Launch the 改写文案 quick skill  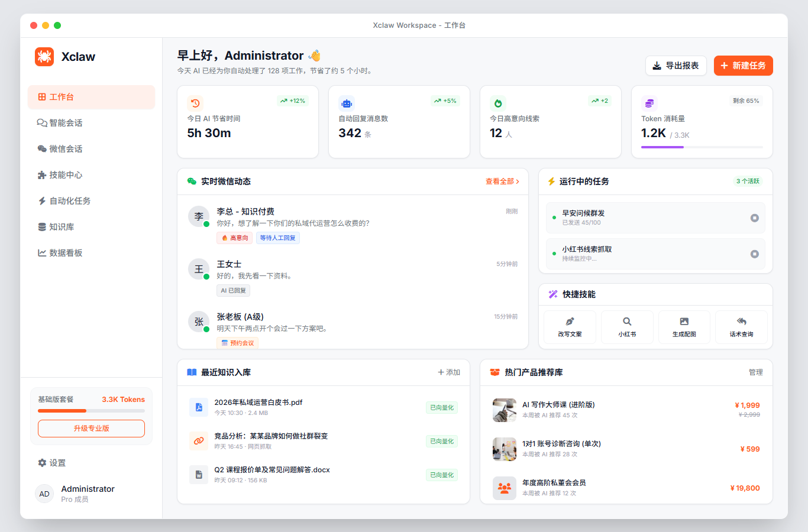[x=569, y=326]
